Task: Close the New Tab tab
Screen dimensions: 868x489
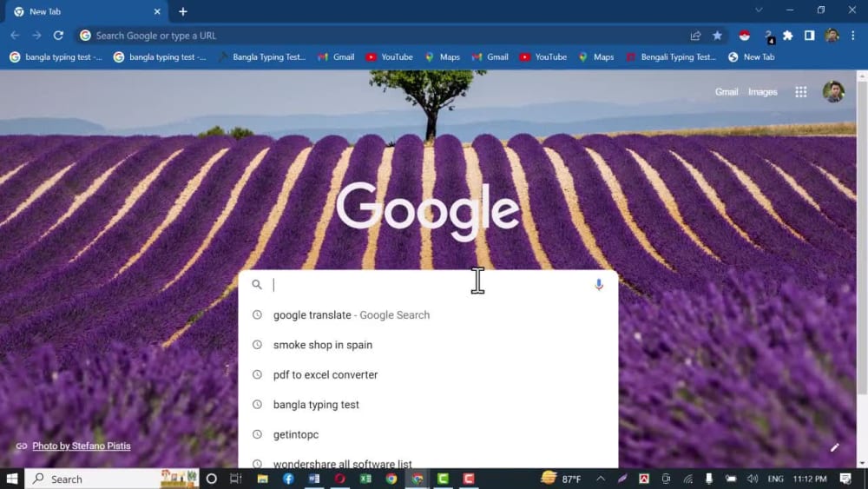Action: tap(157, 11)
